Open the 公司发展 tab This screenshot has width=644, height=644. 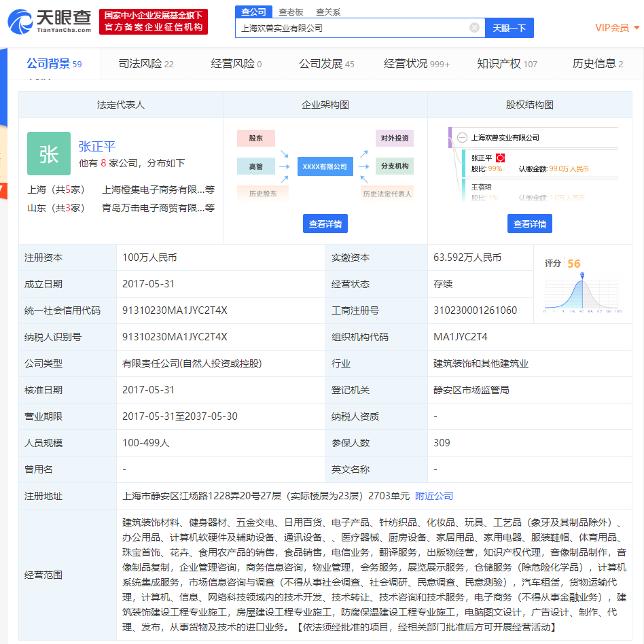(327, 64)
